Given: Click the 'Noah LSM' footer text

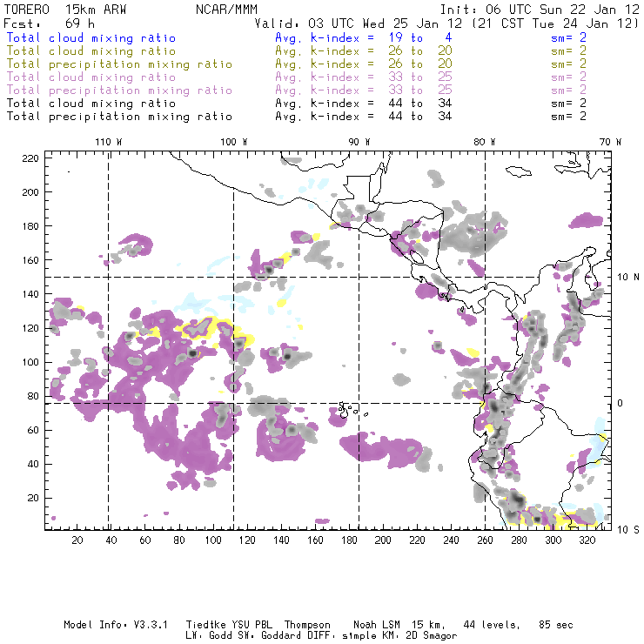Looking at the screenshot, I should pos(377,625).
